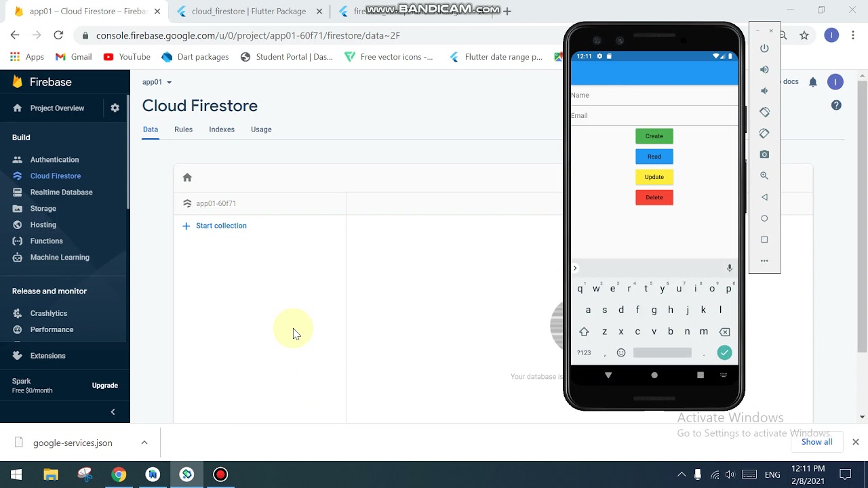Tap yellow Update button in app

pos(654,177)
